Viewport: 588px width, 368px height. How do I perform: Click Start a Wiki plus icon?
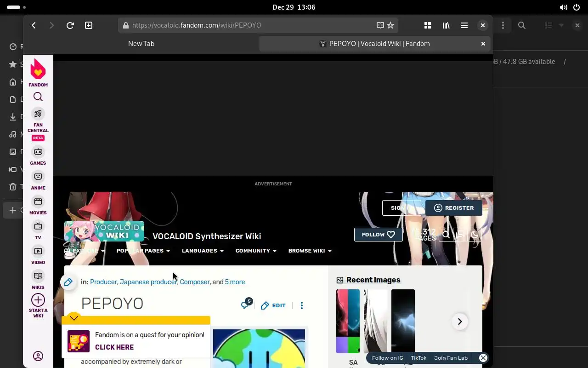38,300
